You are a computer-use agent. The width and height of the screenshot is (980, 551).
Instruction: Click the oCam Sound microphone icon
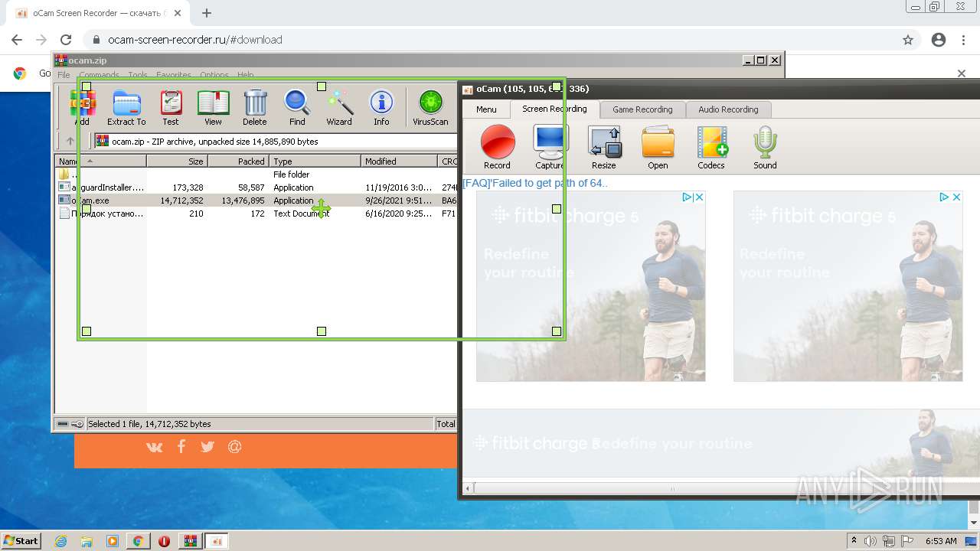[765, 148]
